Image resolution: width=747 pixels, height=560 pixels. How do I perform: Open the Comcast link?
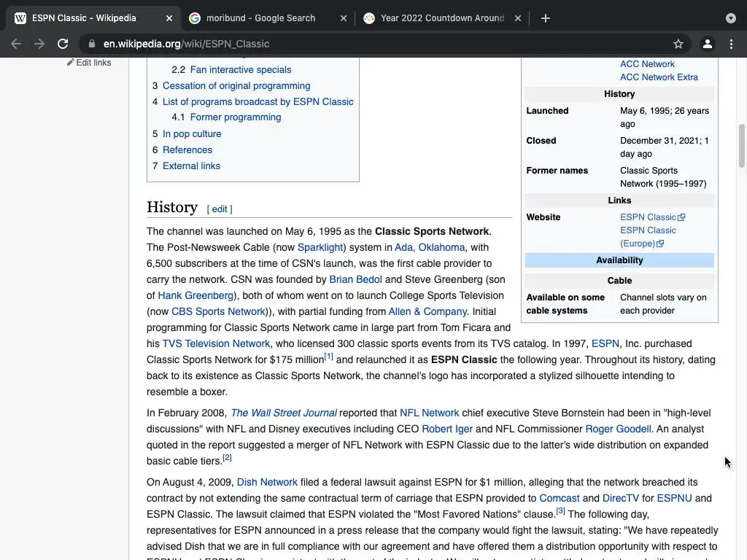pyautogui.click(x=560, y=498)
